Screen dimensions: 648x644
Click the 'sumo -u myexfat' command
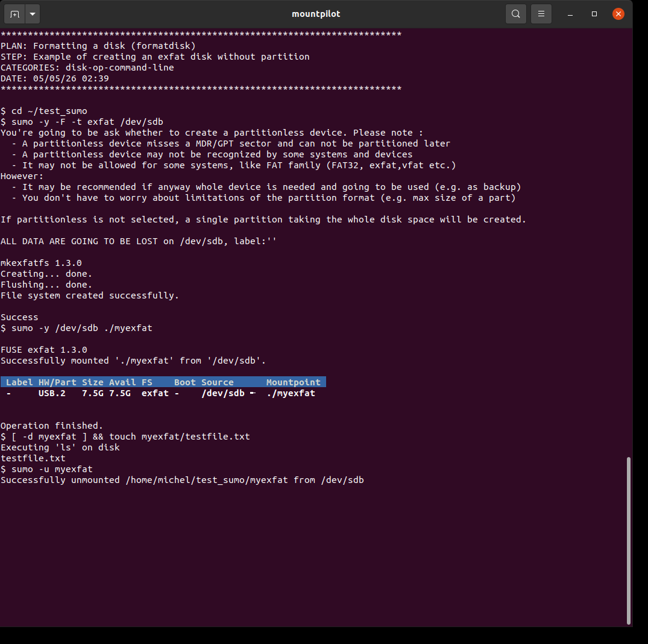52,469
